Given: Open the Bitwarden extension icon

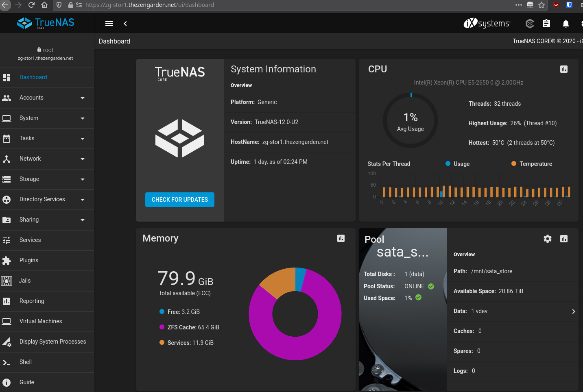Looking at the screenshot, I should [569, 5].
